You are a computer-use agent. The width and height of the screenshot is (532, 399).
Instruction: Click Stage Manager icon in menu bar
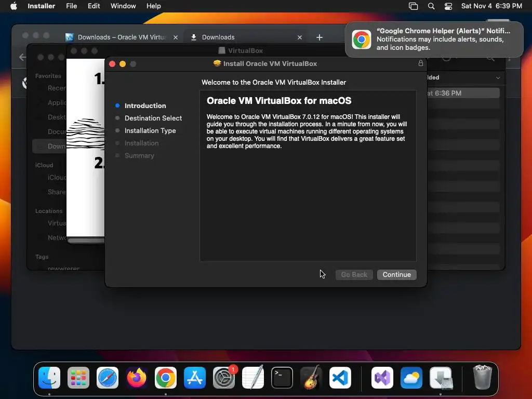413,6
